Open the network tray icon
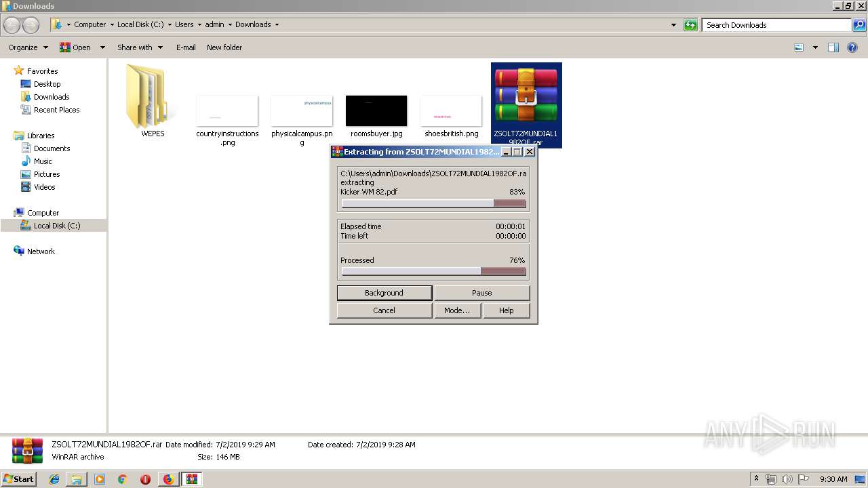The height and width of the screenshot is (488, 868). [x=771, y=479]
